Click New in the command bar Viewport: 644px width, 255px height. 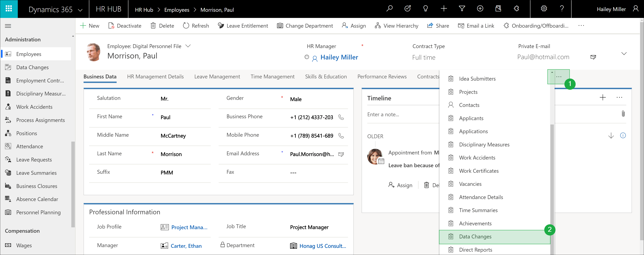point(89,26)
